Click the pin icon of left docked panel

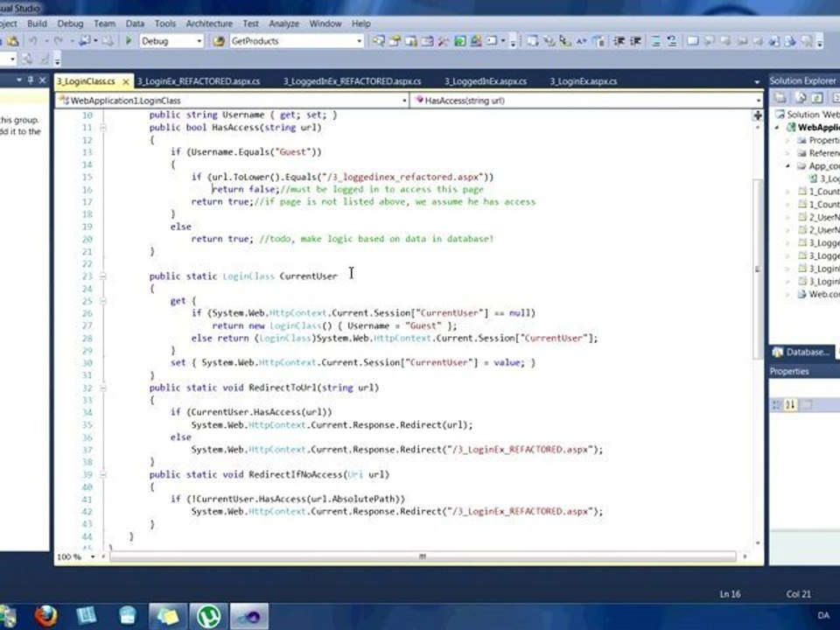point(30,80)
